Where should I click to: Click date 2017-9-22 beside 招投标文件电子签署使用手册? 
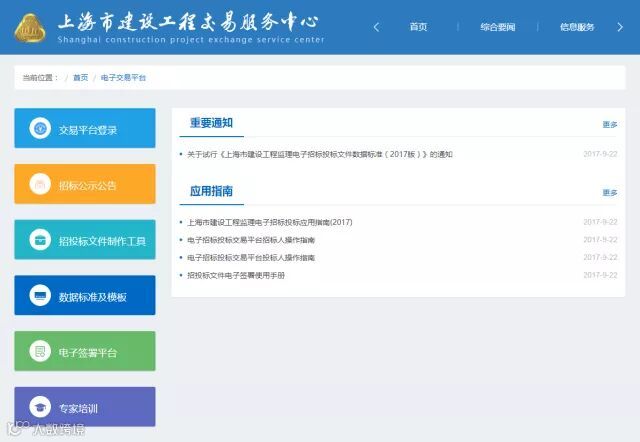tap(600, 275)
